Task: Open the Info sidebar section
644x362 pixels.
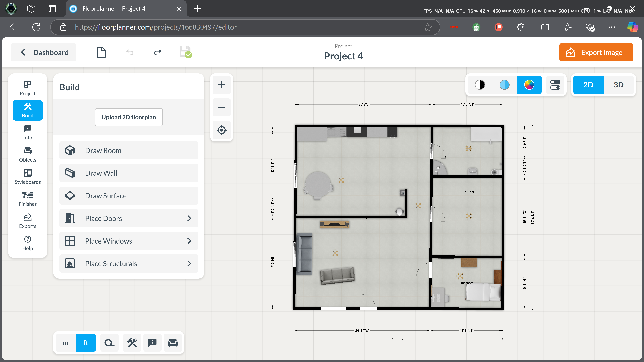Action: click(x=28, y=133)
